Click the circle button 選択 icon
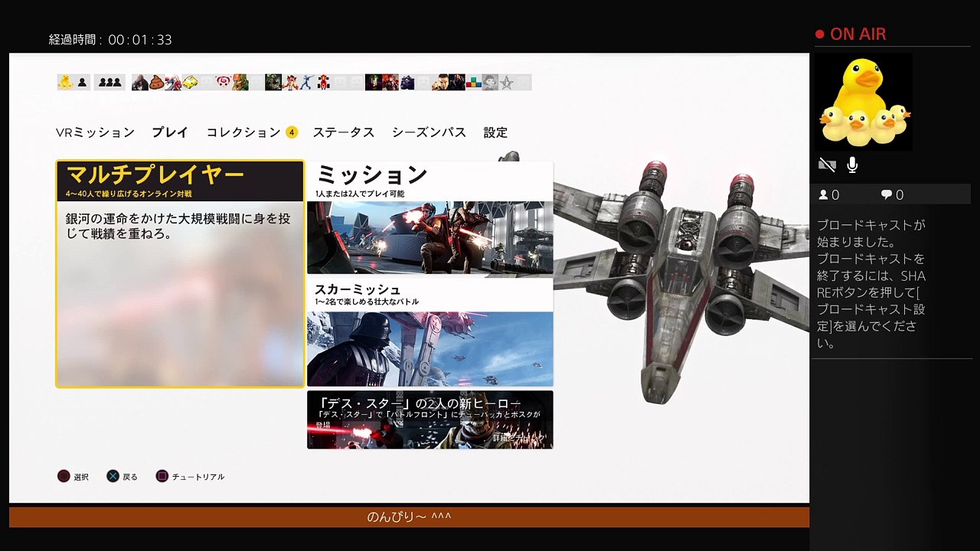The width and height of the screenshot is (980, 551). [x=64, y=476]
